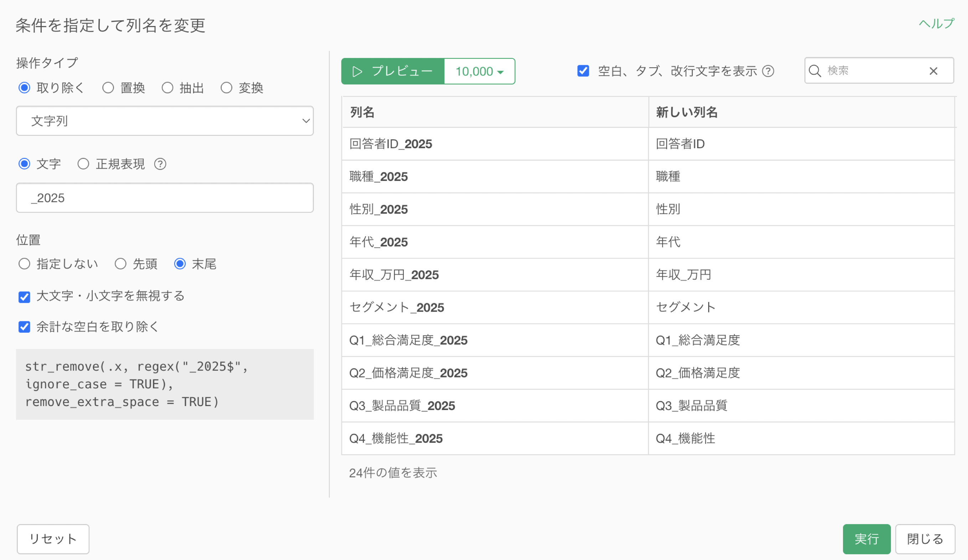Screen dimensions: 968x560
Task: Click the 実行 button
Action: coord(866,539)
